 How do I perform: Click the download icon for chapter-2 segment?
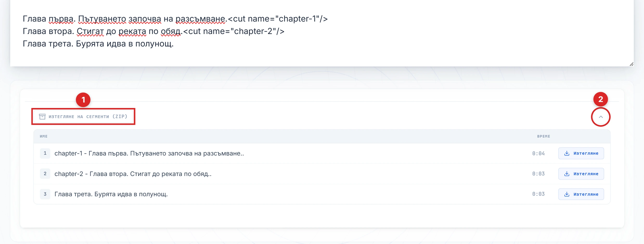pos(567,174)
